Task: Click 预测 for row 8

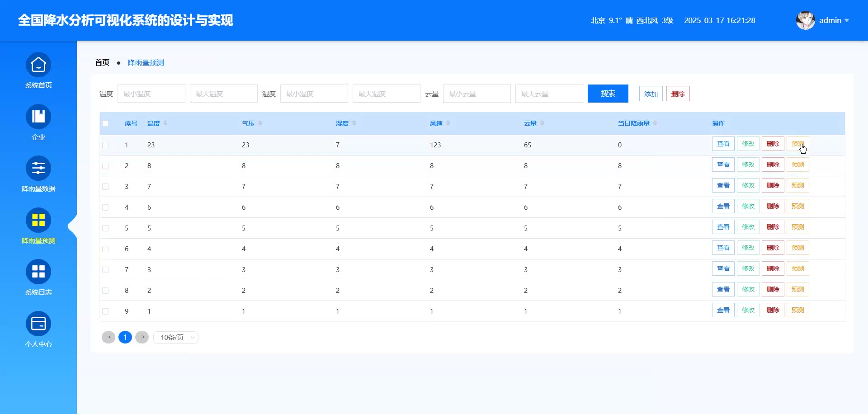Action: coord(798,289)
